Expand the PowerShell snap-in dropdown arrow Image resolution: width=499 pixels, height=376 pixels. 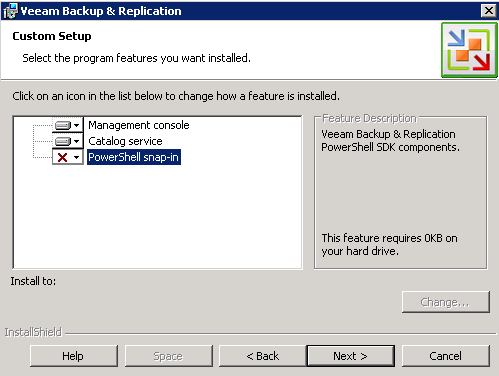point(77,157)
